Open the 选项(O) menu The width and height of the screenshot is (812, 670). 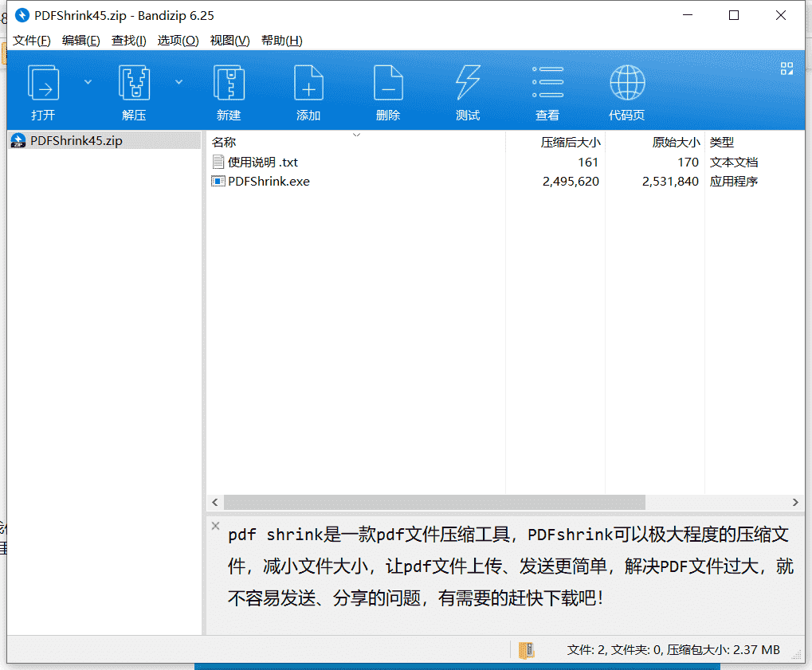pyautogui.click(x=178, y=41)
